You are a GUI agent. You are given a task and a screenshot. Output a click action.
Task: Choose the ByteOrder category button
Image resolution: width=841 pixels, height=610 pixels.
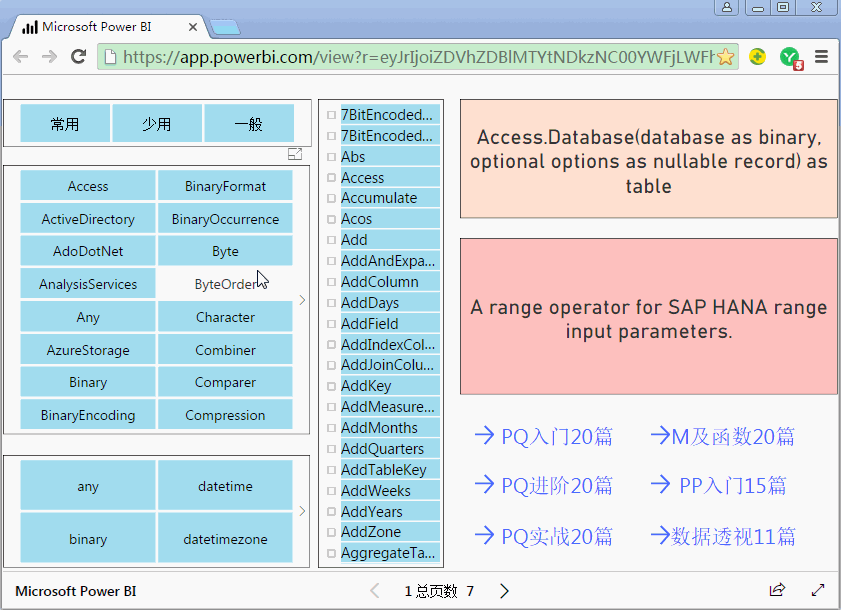point(225,284)
